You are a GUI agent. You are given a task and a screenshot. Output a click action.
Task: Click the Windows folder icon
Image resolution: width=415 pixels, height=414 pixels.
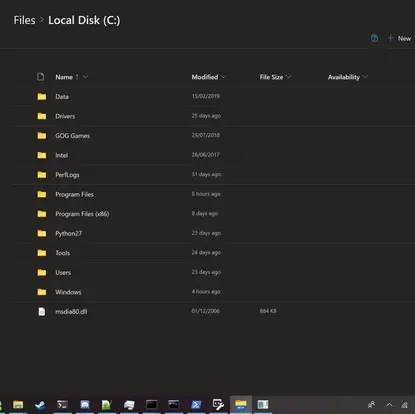click(x=42, y=292)
